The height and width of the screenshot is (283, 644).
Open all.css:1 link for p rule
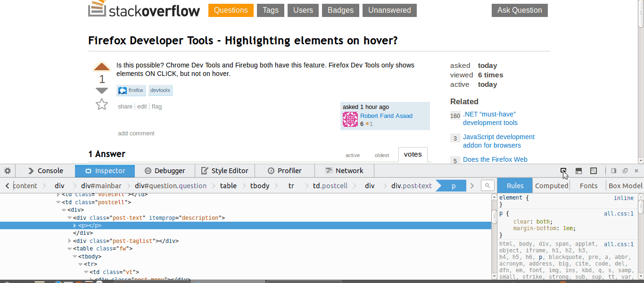pyautogui.click(x=619, y=214)
